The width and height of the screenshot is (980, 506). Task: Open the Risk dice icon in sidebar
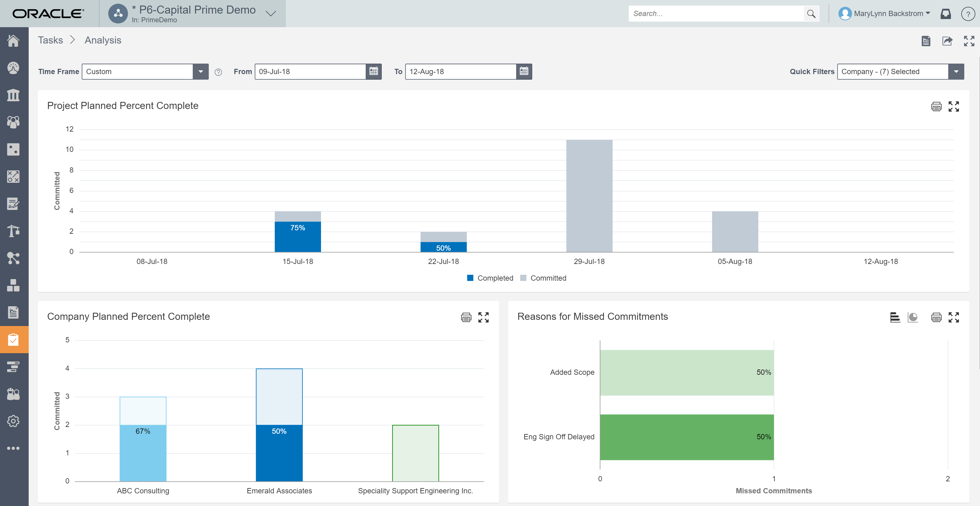[x=14, y=149]
